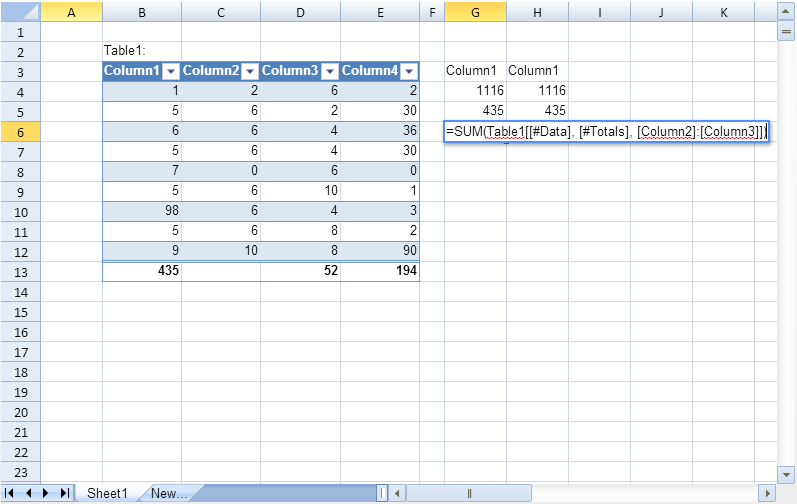
Task: Click the Column1 label in cell G3
Action: point(475,71)
